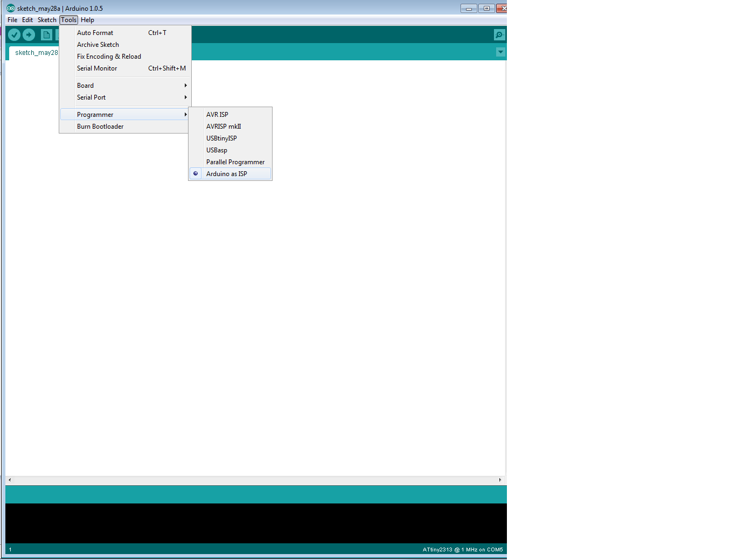
Task: Open the Serial Monitor magnifier icon
Action: (499, 35)
